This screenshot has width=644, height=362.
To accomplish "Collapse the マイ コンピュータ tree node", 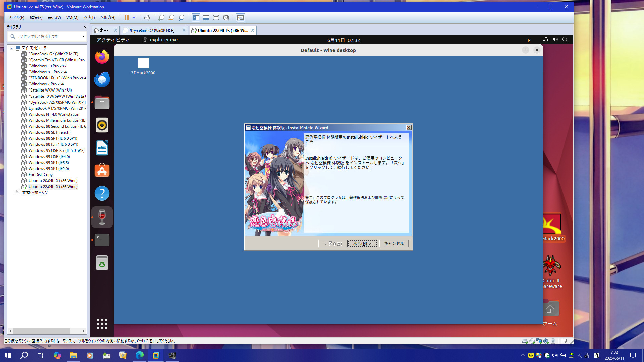I will (11, 48).
